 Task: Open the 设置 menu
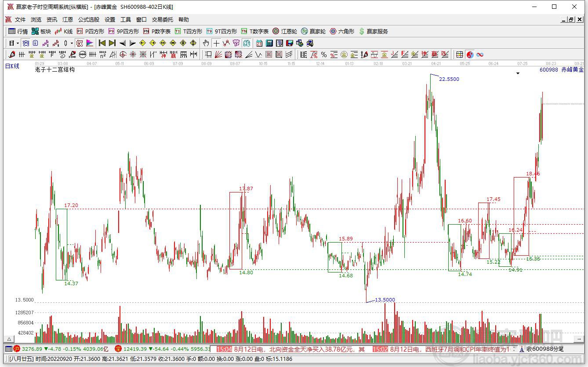[x=110, y=19]
